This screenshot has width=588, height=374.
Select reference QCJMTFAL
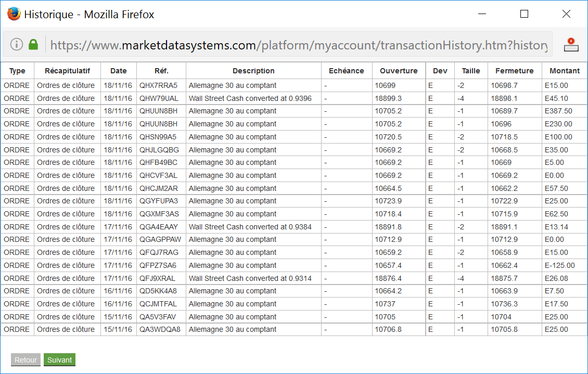click(x=158, y=304)
